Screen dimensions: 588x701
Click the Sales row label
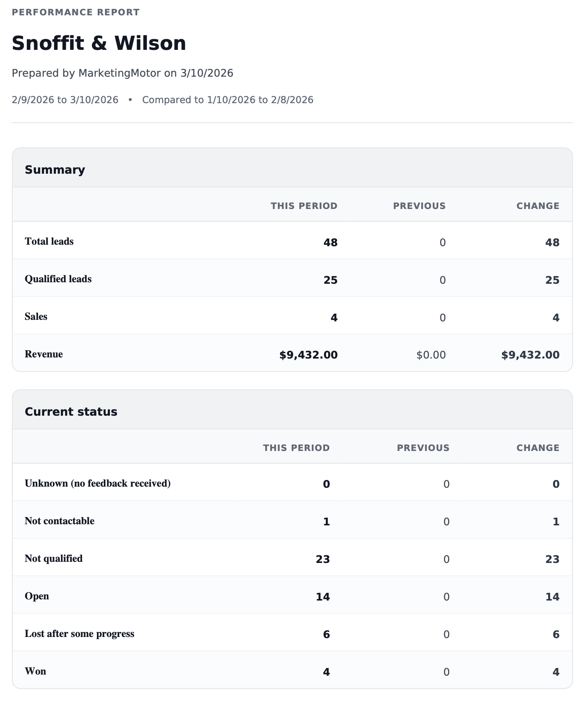click(36, 316)
